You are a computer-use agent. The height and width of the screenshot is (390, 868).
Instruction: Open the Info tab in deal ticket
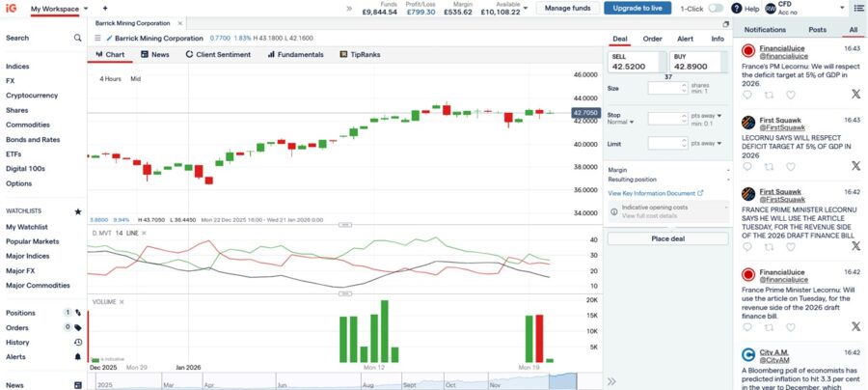(718, 39)
